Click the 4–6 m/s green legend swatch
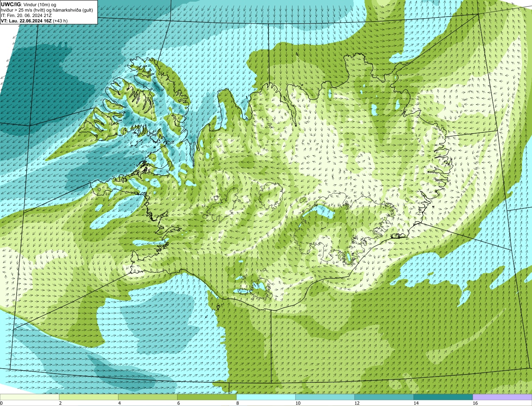Image resolution: width=532 pixels, height=406 pixels. click(x=148, y=397)
